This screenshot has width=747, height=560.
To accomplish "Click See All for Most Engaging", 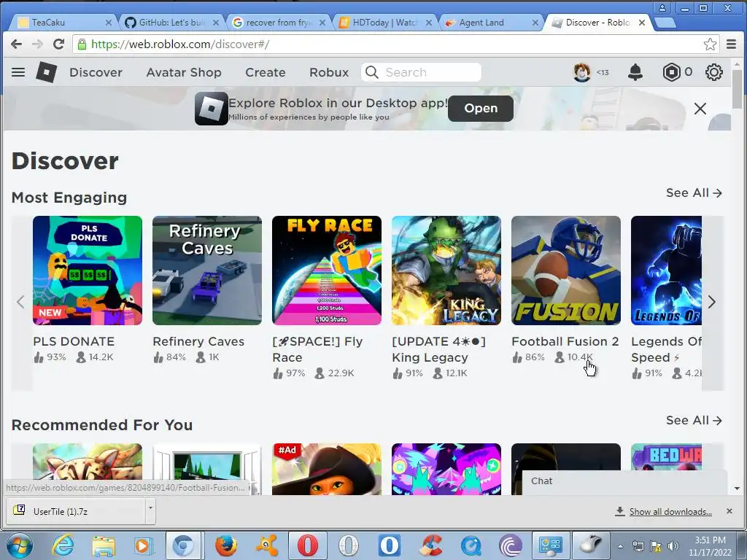I will click(694, 192).
